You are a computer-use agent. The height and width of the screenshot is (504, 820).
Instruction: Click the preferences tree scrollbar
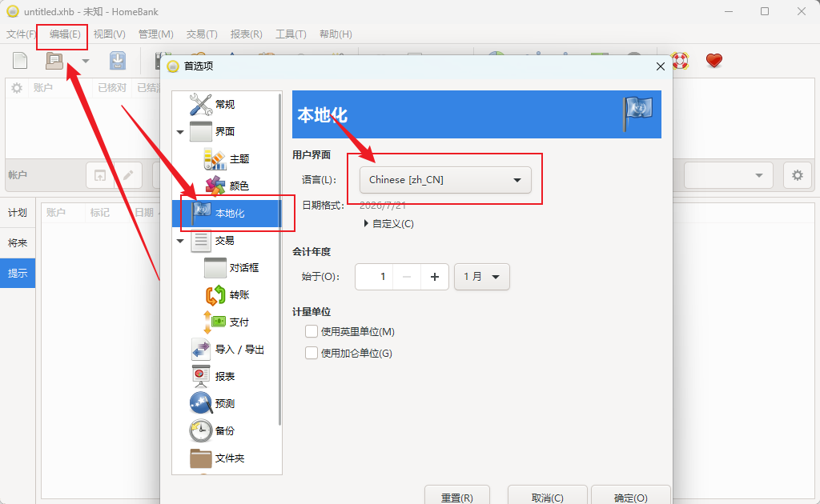(x=279, y=259)
